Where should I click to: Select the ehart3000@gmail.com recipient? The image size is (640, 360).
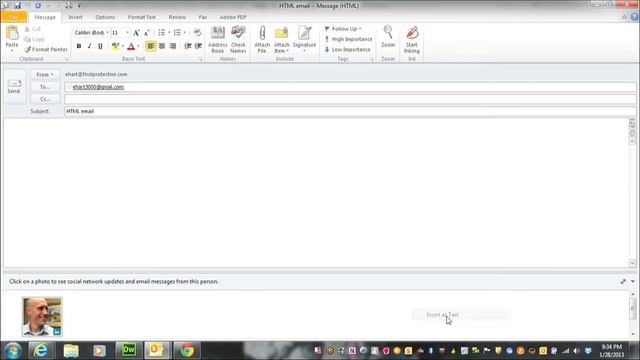98,87
